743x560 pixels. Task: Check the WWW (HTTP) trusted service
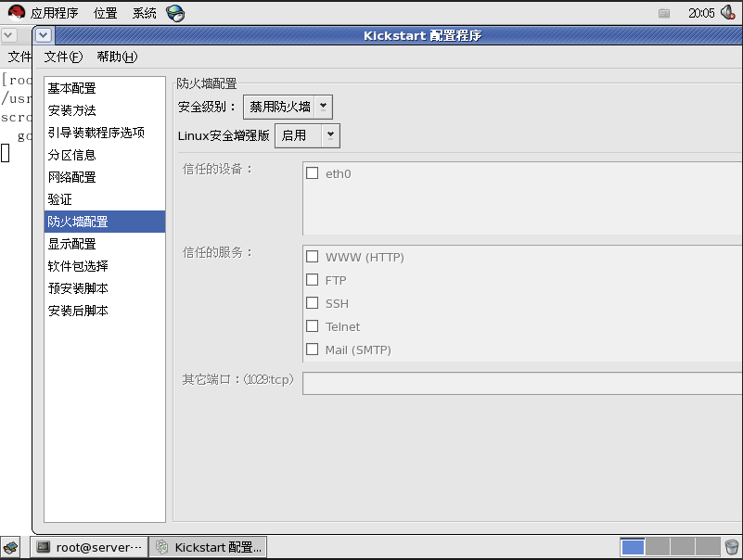(x=313, y=256)
